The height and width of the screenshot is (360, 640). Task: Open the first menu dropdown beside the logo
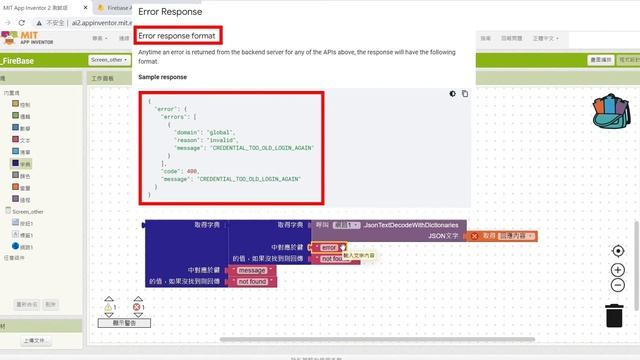[x=100, y=38]
